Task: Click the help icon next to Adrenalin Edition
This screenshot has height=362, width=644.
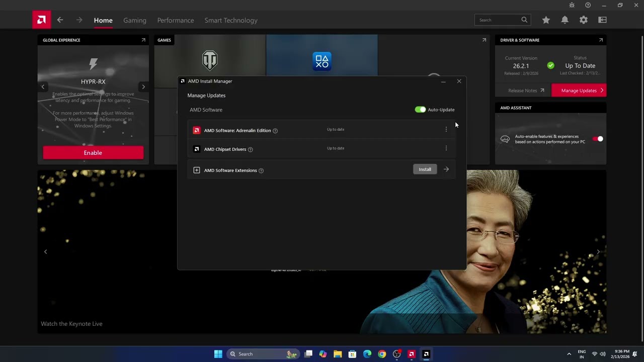Action: pos(275,131)
